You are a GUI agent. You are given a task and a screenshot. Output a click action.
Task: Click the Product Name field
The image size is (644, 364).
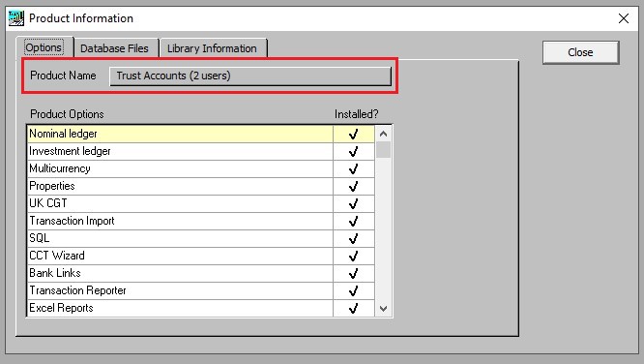coord(250,76)
